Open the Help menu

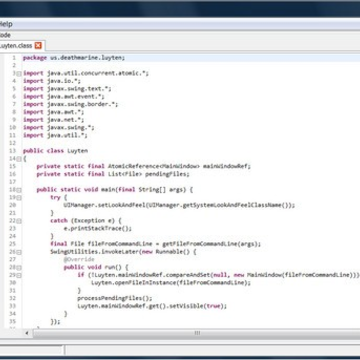coord(6,24)
